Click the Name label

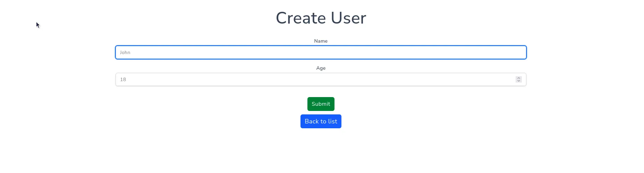(x=321, y=41)
